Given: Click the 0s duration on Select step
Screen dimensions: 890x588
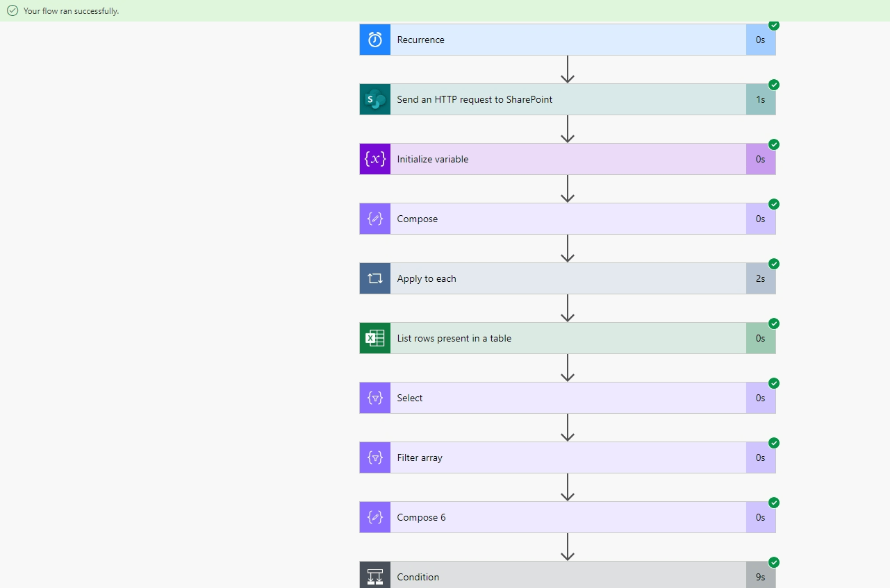Looking at the screenshot, I should (761, 398).
